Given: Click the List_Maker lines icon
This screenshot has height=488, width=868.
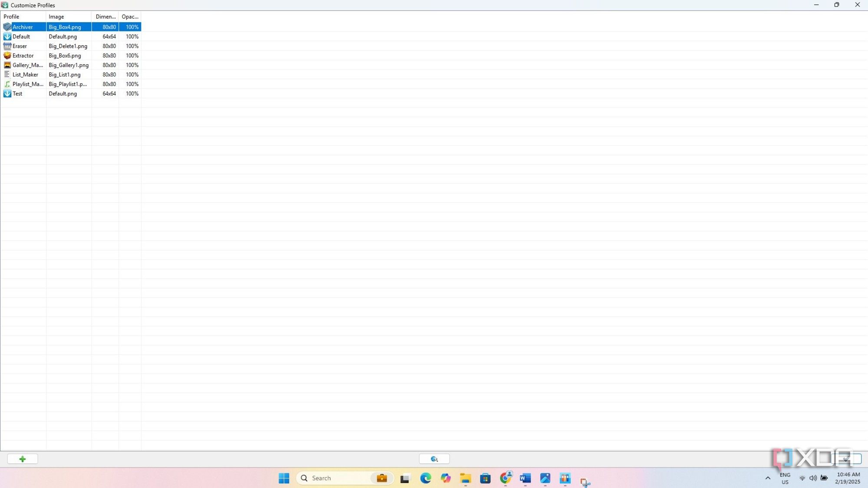Looking at the screenshot, I should (x=7, y=74).
